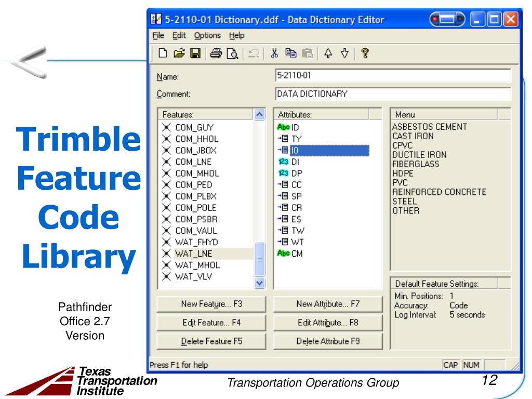
Task: Click New Feature... F3 button
Action: (x=211, y=304)
